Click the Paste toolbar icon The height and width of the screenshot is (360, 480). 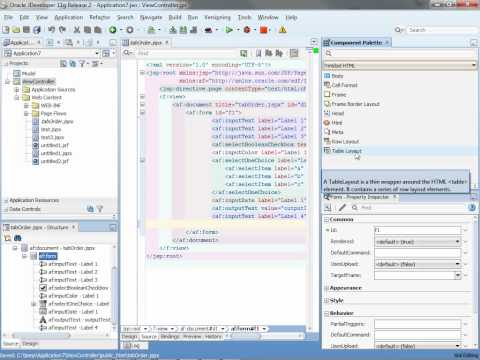[98, 30]
